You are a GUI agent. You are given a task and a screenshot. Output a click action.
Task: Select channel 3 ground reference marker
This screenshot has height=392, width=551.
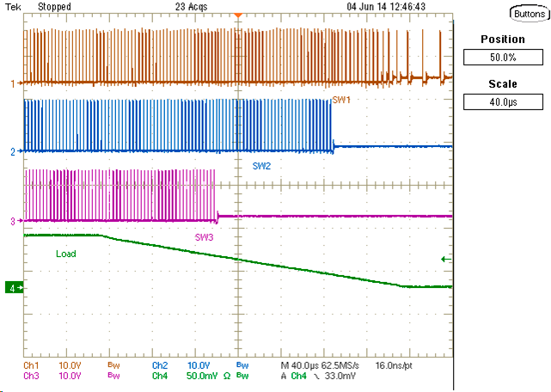click(12, 221)
